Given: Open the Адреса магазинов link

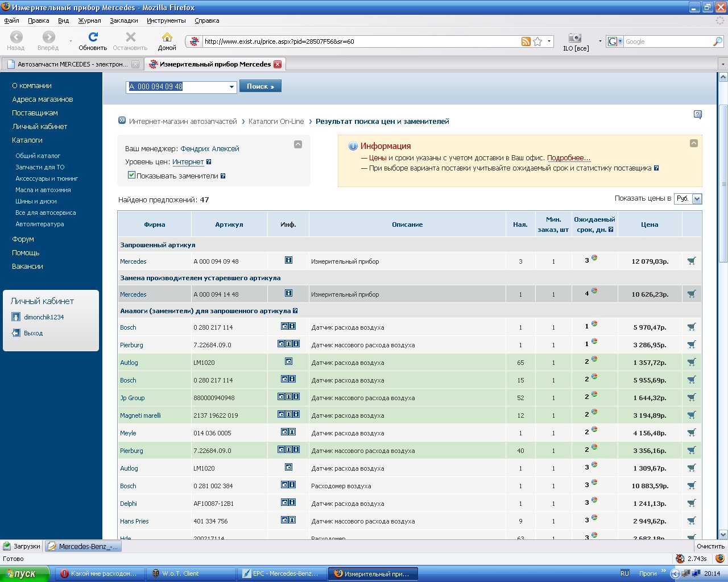Looking at the screenshot, I should [43, 99].
